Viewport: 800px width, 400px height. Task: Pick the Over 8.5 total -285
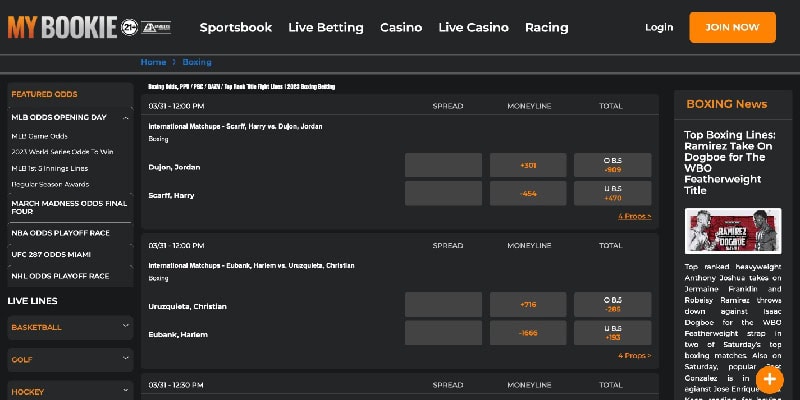point(612,305)
